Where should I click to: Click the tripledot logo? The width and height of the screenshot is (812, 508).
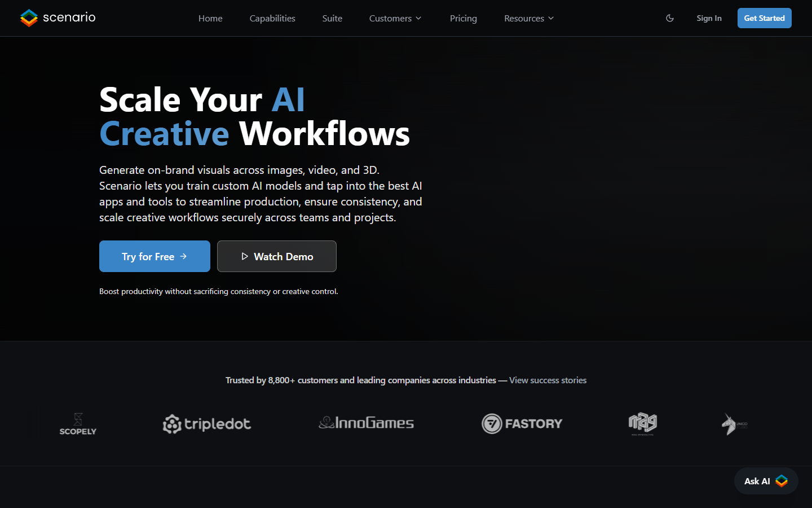coord(207,424)
